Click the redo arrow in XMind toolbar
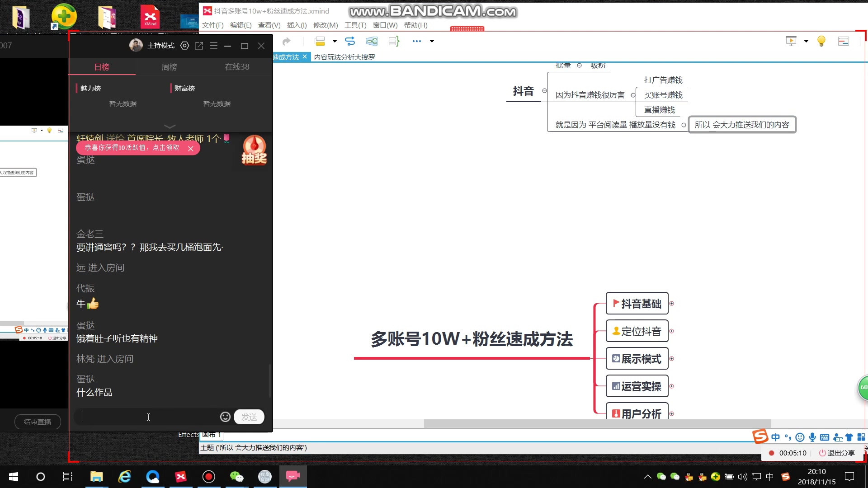The width and height of the screenshot is (868, 488). tap(286, 42)
